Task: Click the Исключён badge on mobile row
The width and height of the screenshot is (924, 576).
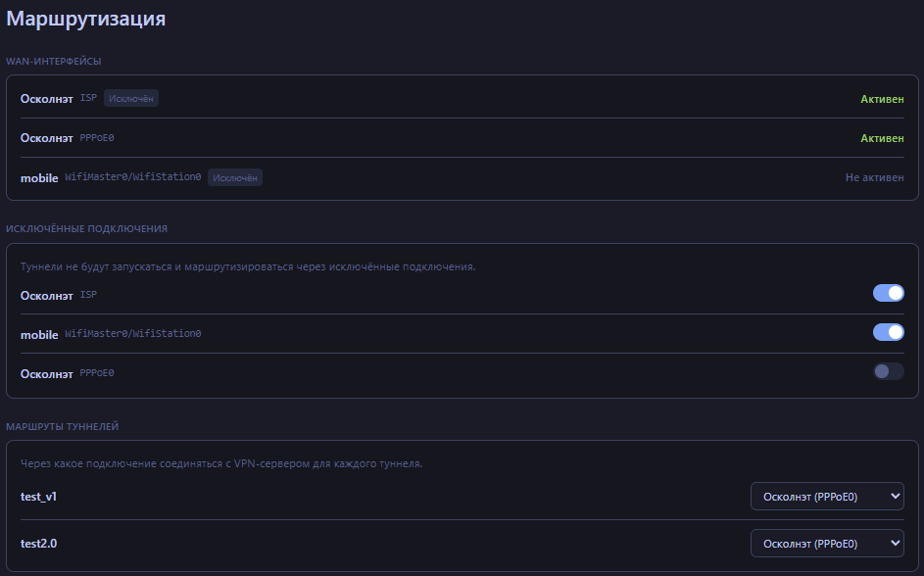Action: point(235,177)
